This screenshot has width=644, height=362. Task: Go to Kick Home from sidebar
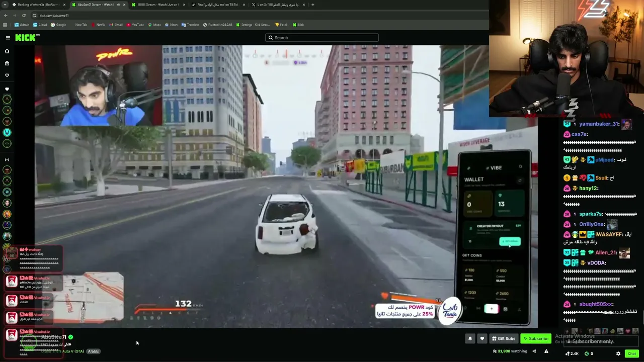point(7,51)
